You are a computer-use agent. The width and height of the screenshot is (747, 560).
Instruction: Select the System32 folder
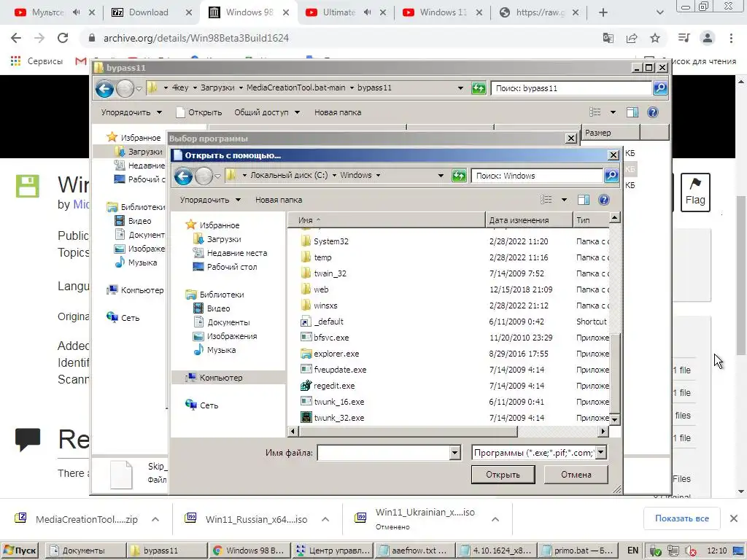(x=331, y=241)
